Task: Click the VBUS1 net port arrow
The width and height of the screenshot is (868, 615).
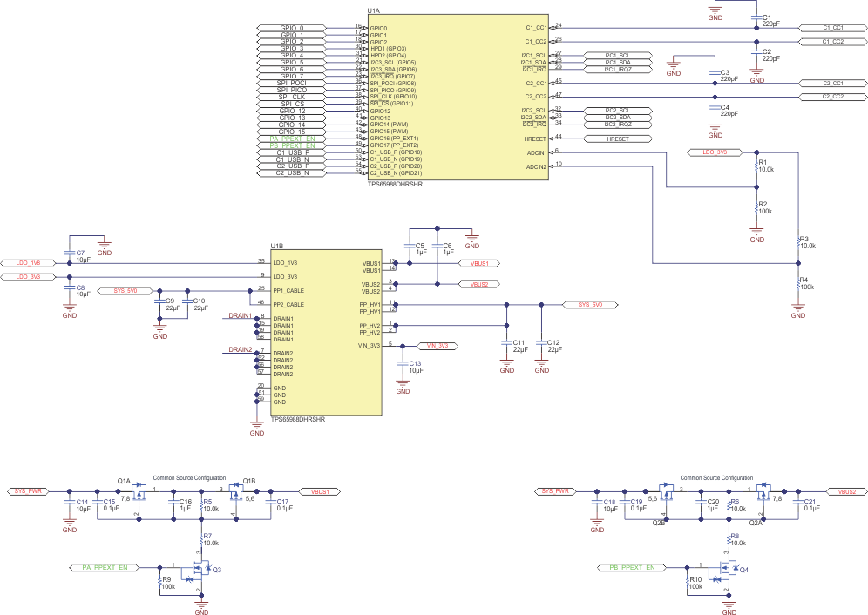Action: click(481, 263)
